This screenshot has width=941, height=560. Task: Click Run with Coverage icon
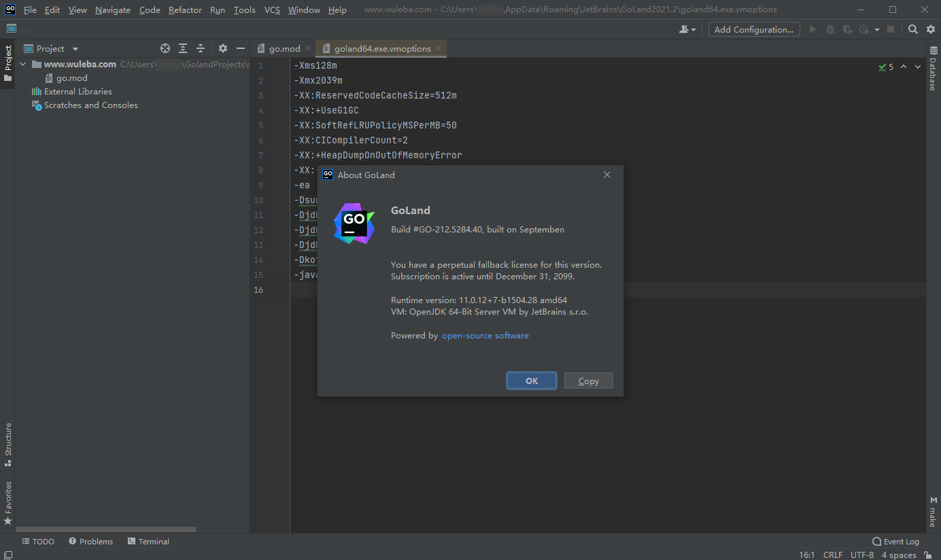(x=847, y=29)
